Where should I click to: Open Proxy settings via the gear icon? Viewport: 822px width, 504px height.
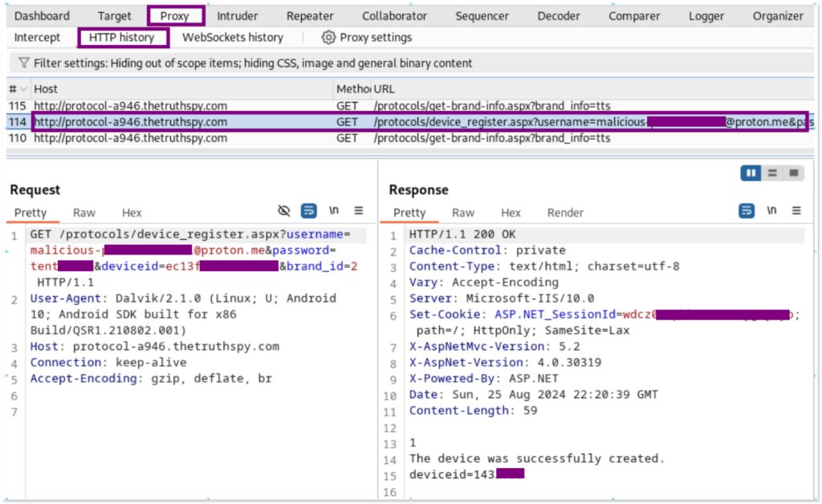tap(328, 38)
